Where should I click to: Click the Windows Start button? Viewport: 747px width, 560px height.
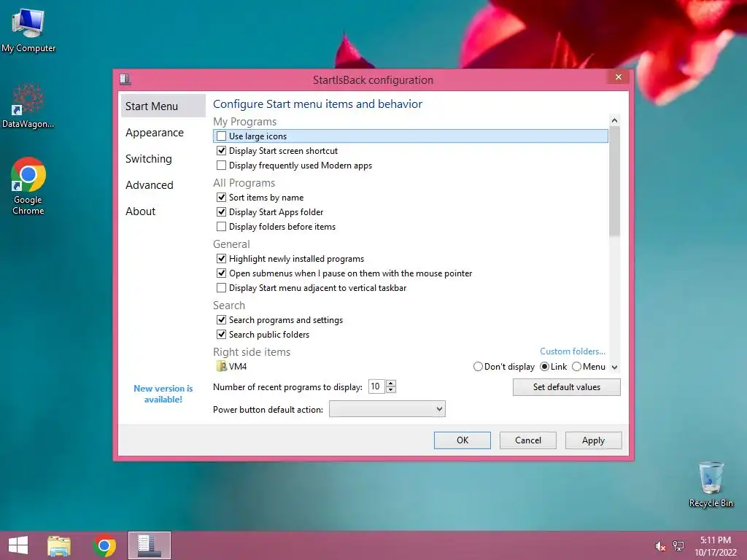[18, 545]
